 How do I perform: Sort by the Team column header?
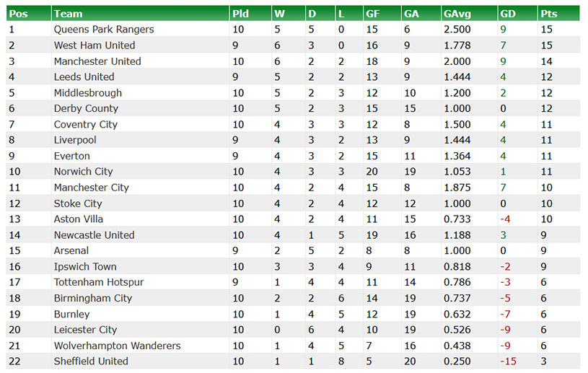pyautogui.click(x=69, y=14)
